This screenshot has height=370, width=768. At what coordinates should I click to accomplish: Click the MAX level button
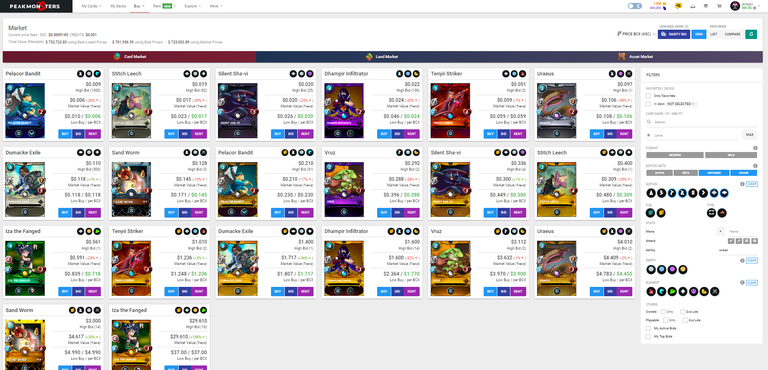click(749, 134)
